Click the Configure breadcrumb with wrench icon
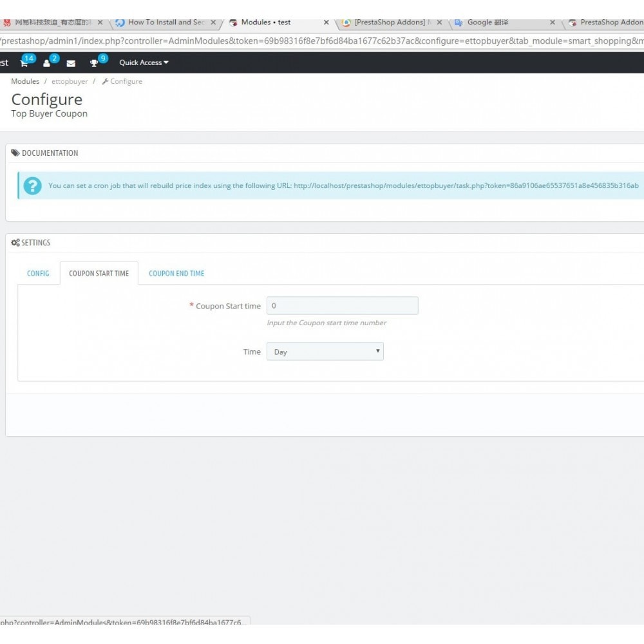The image size is (644, 644). 122,81
